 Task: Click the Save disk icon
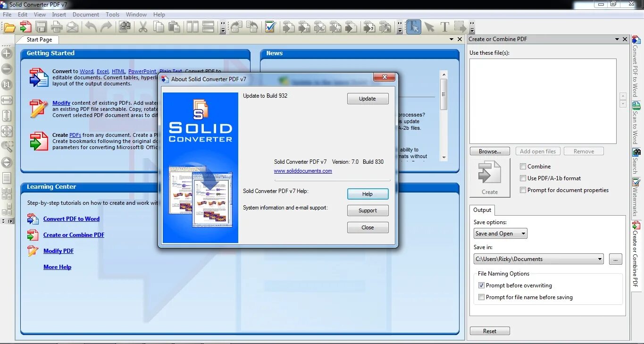[41, 27]
